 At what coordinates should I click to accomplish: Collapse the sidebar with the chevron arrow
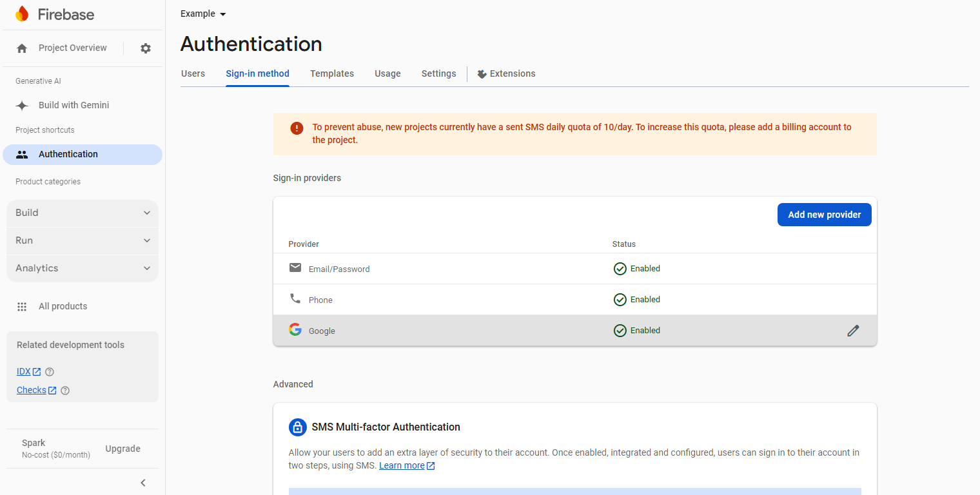[143, 483]
